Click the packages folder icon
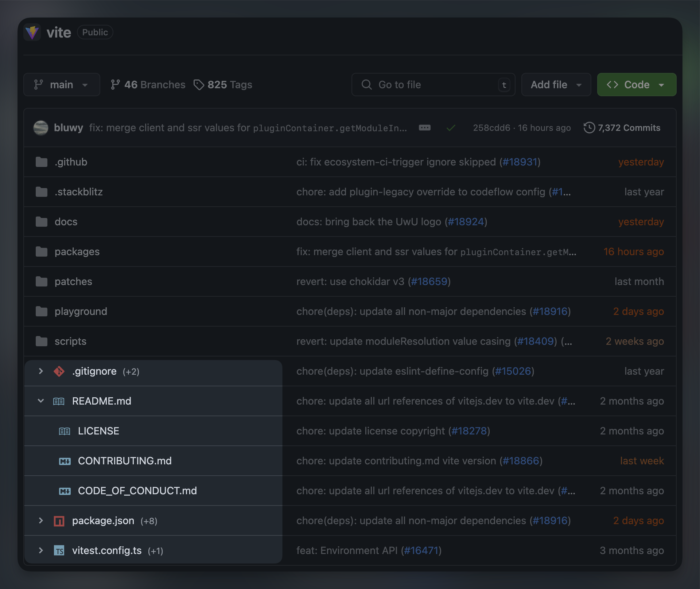This screenshot has width=700, height=589. [x=42, y=251]
